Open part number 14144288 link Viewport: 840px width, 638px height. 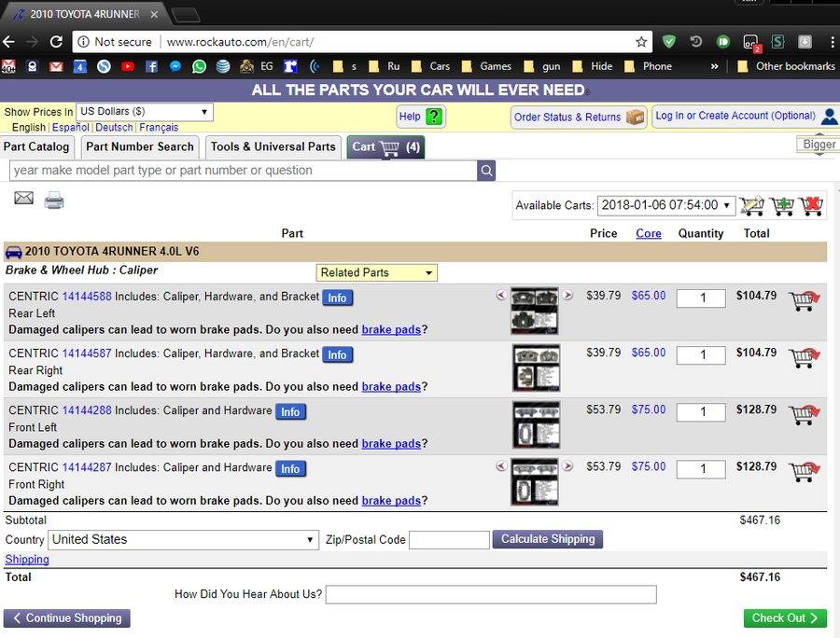(x=87, y=410)
